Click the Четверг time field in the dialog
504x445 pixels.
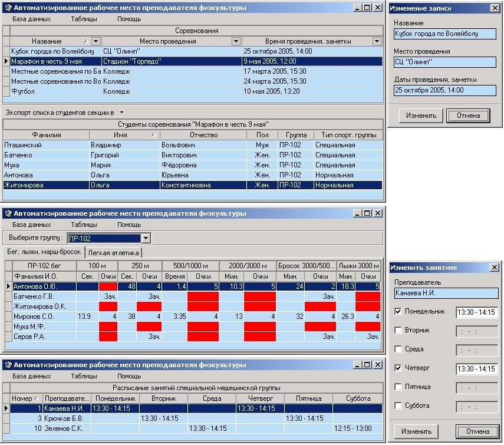477,368
